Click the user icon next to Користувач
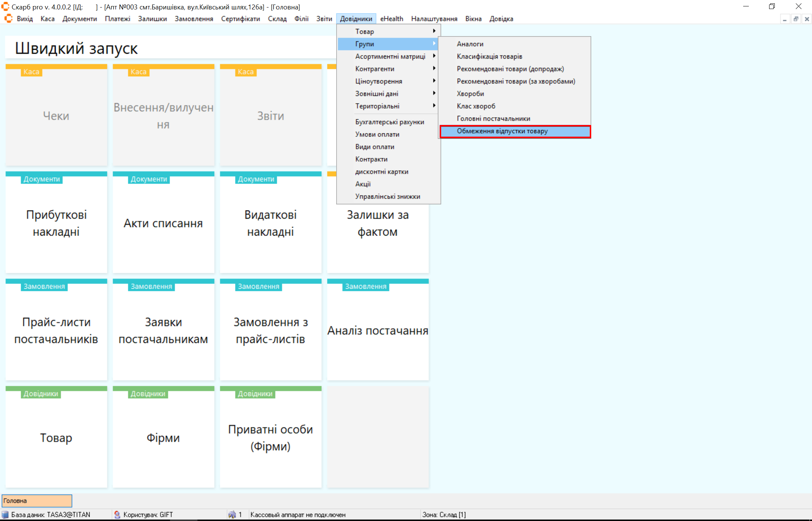This screenshot has width=812, height=521. [117, 515]
